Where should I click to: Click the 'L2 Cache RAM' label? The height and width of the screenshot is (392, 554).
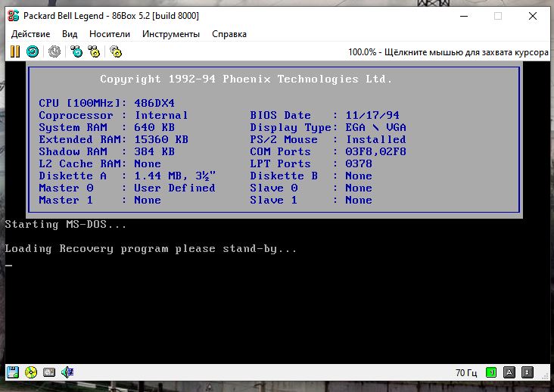(79, 163)
